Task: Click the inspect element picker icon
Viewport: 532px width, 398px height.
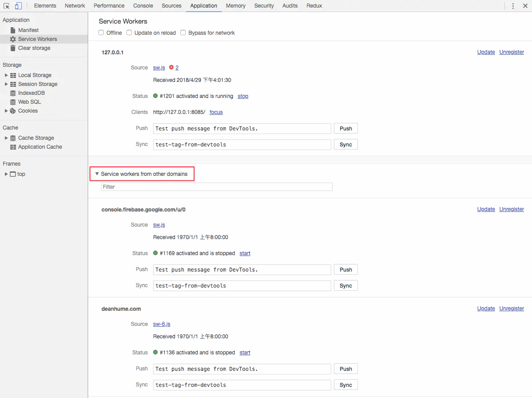Action: click(6, 6)
